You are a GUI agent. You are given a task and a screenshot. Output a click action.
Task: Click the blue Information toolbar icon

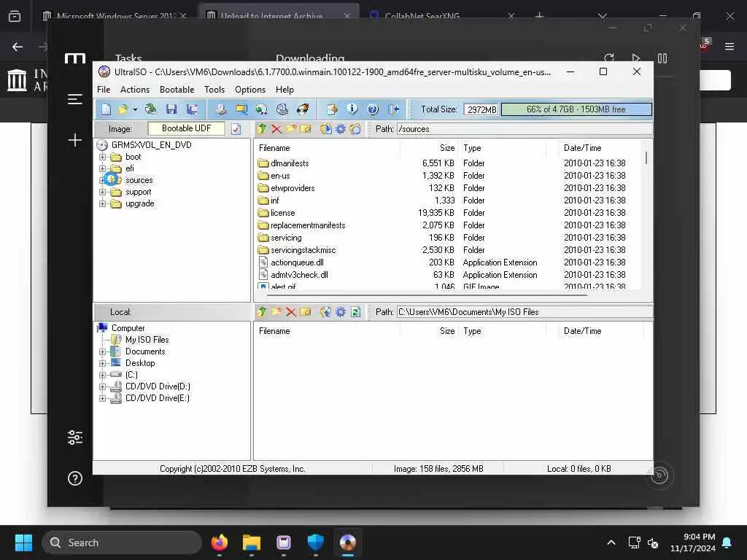[352, 109]
